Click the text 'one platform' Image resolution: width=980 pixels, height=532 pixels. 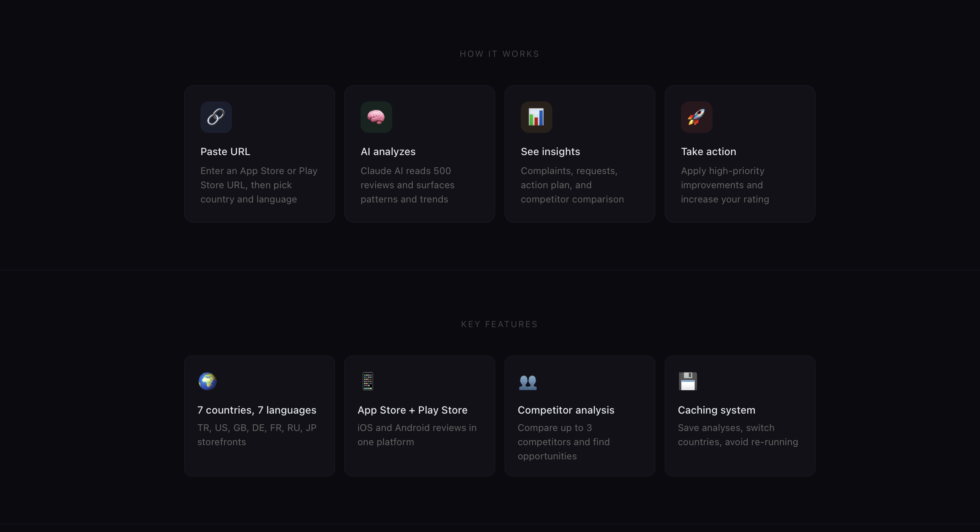pos(385,442)
